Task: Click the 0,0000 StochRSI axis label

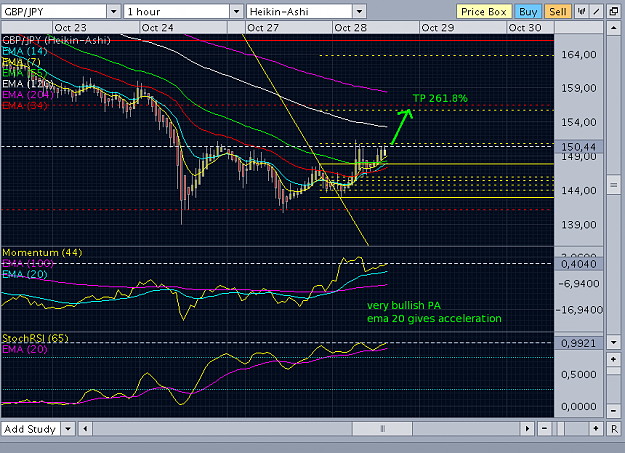Action: point(579,406)
